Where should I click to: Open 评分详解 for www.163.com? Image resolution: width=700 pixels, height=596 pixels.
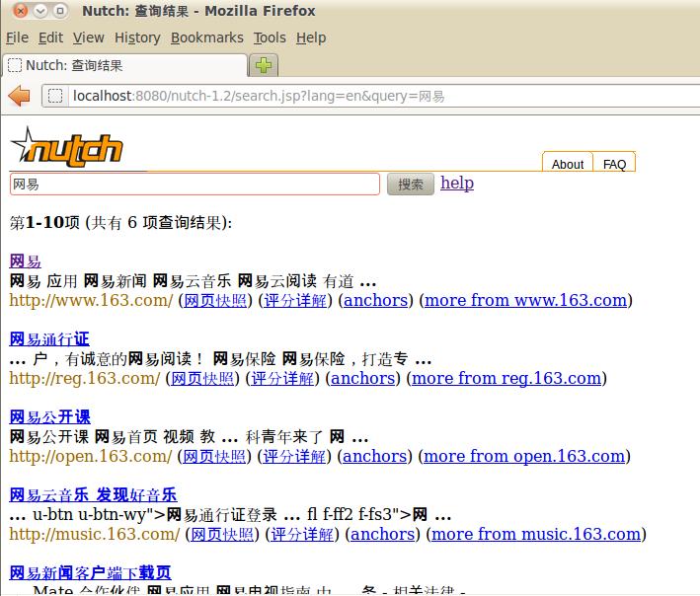point(295,300)
